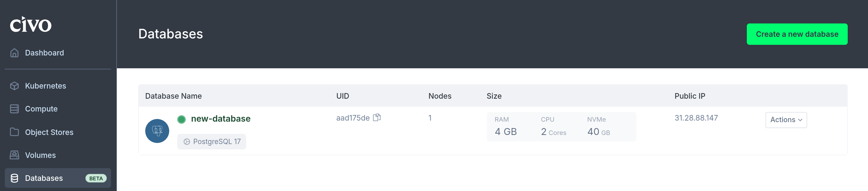The height and width of the screenshot is (191, 868).
Task: Open the Actions dropdown for new-database
Action: click(786, 120)
